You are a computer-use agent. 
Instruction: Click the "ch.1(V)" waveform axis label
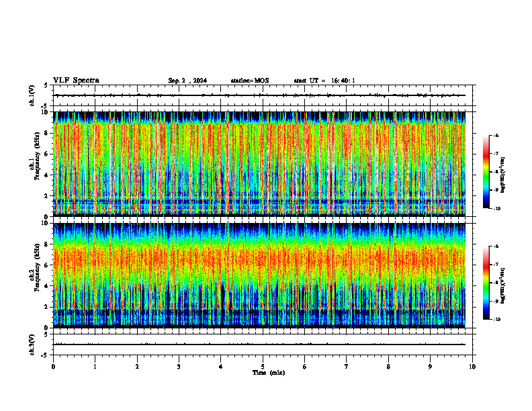point(32,95)
